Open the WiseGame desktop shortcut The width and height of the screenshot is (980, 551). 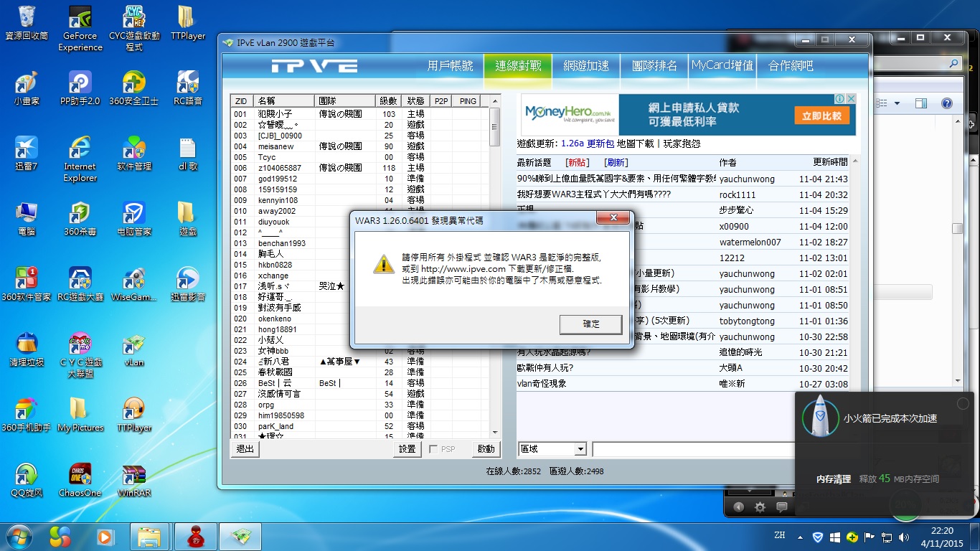pos(133,280)
